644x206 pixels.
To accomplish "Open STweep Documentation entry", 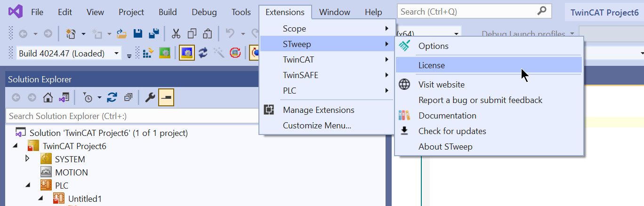I will click(x=489, y=116).
